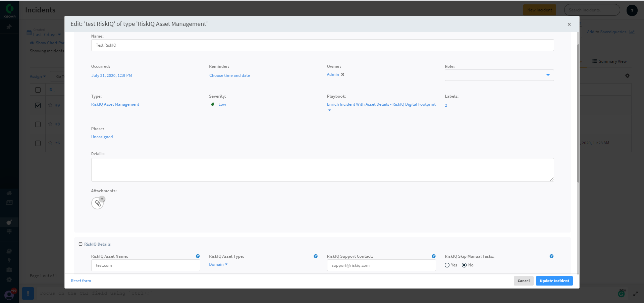Viewport: 644px width, 303px height.
Task: Click into the Name input field
Action: 322,45
